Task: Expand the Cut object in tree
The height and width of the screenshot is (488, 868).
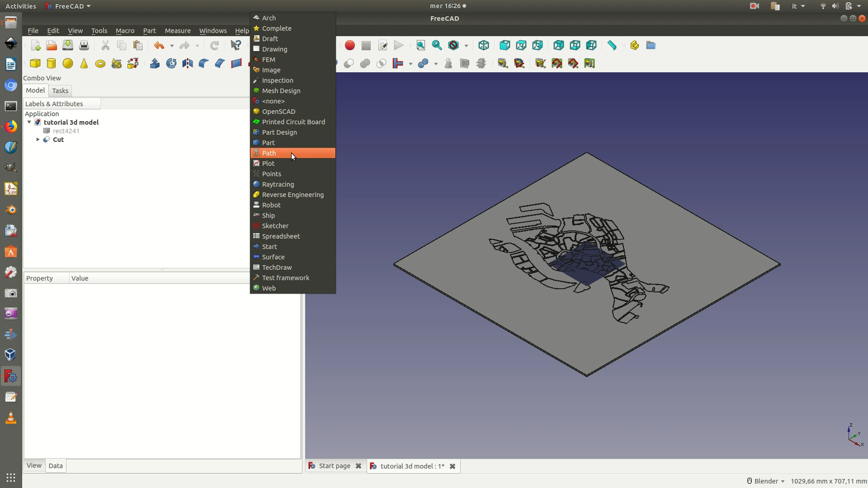Action: 38,140
